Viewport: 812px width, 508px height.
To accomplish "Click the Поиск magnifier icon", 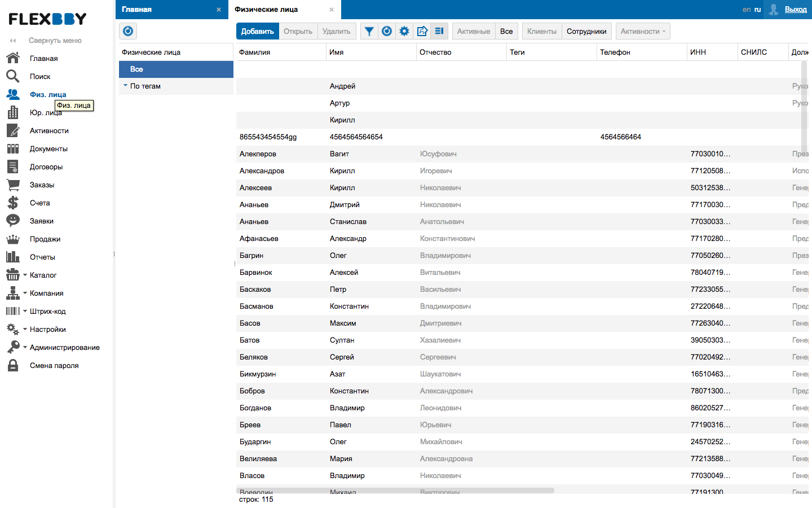I will click(13, 76).
